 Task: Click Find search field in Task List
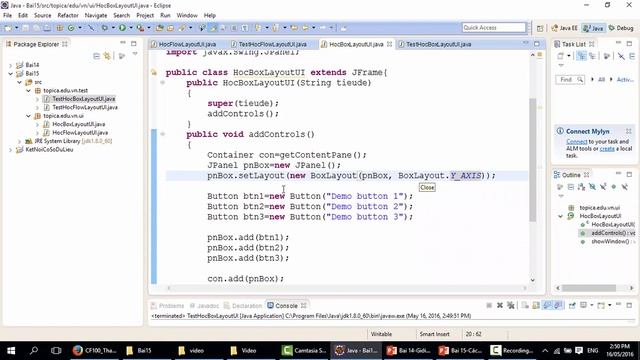pyautogui.click(x=570, y=80)
